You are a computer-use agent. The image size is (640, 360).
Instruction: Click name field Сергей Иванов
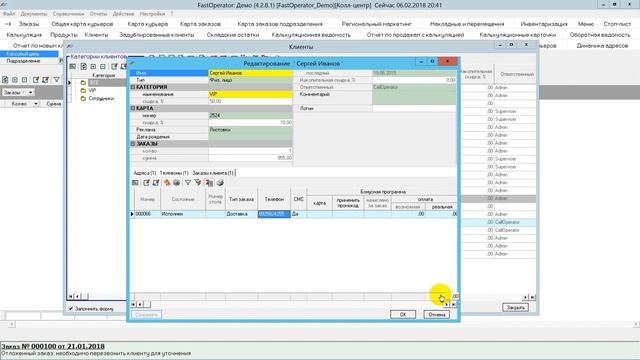(250, 73)
